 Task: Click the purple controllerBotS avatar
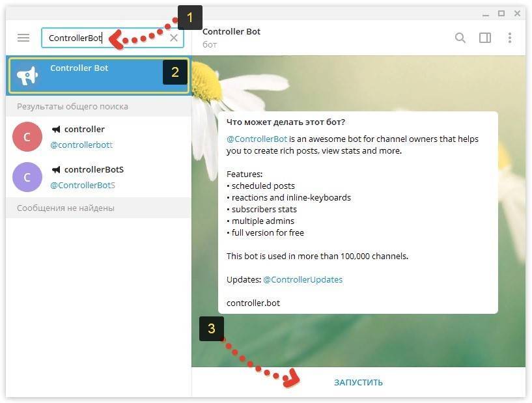27,177
